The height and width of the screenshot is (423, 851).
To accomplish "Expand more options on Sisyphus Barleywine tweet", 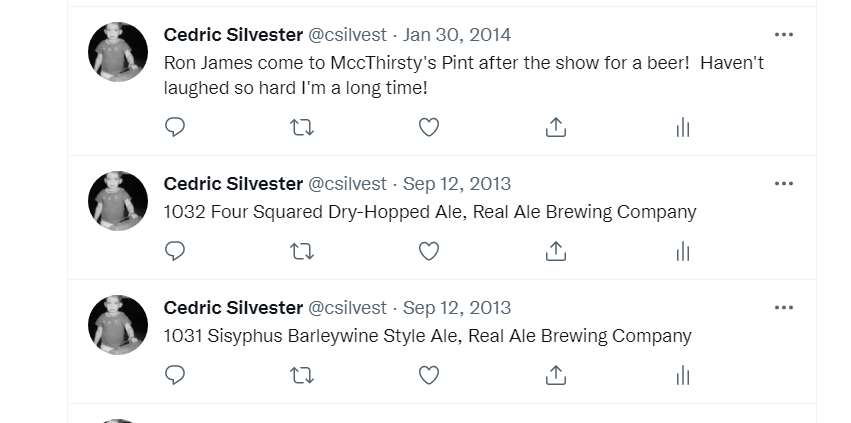I will 784,307.
